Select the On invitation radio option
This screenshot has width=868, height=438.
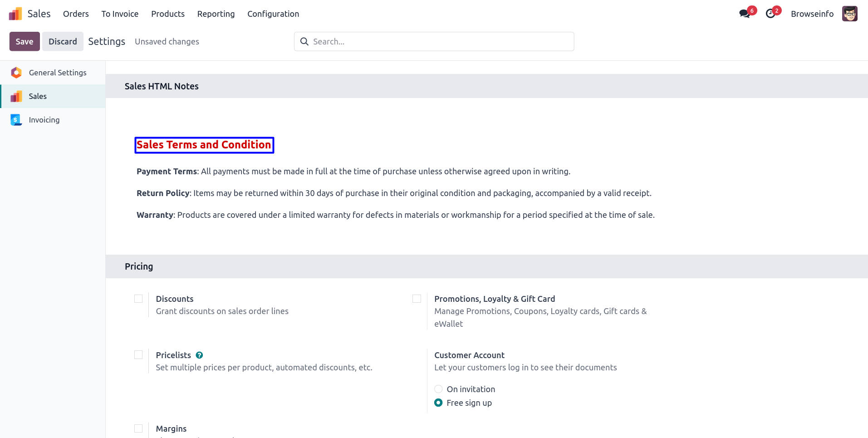tap(438, 389)
